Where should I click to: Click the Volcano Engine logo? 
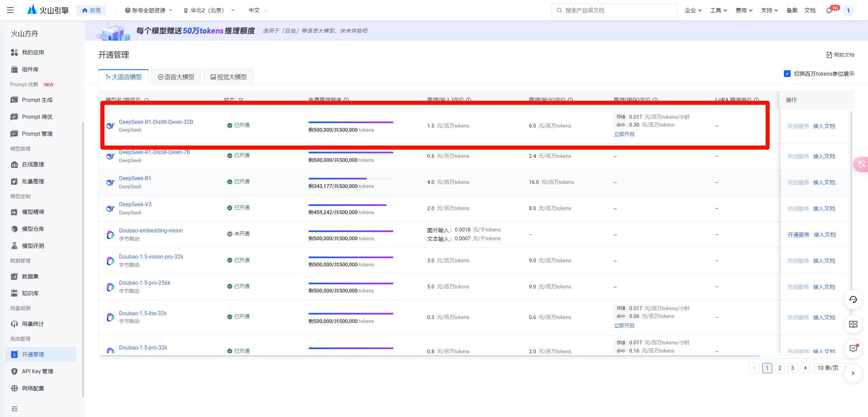tap(48, 10)
